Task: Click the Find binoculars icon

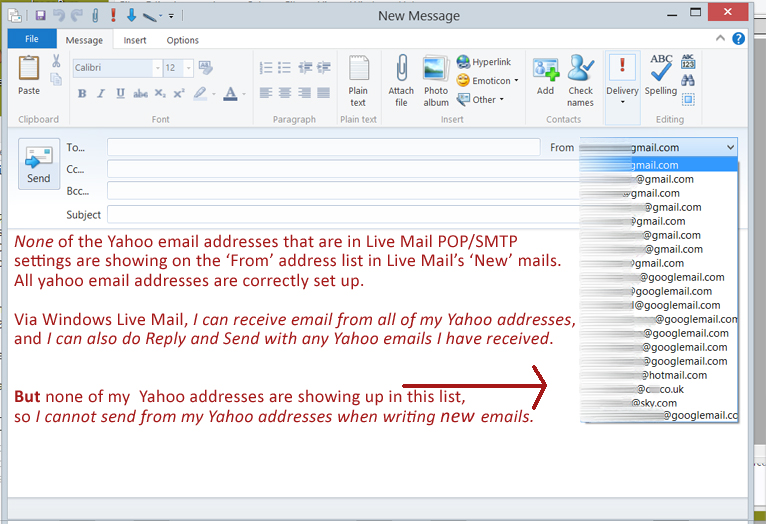Action: click(688, 80)
